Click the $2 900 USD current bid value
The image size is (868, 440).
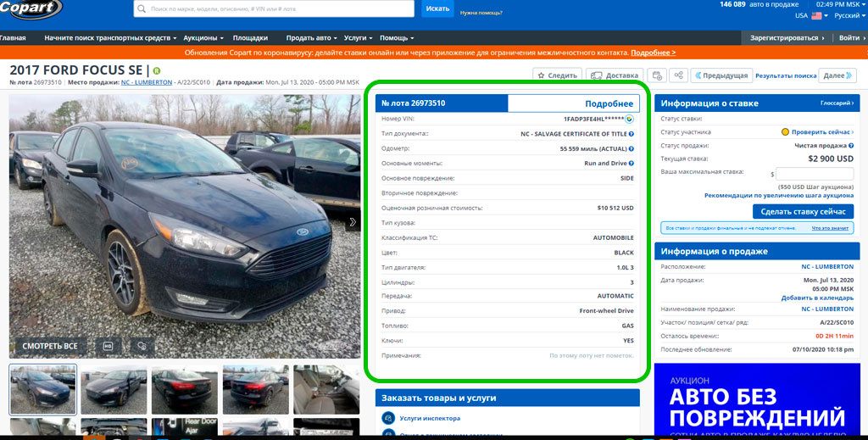(831, 159)
